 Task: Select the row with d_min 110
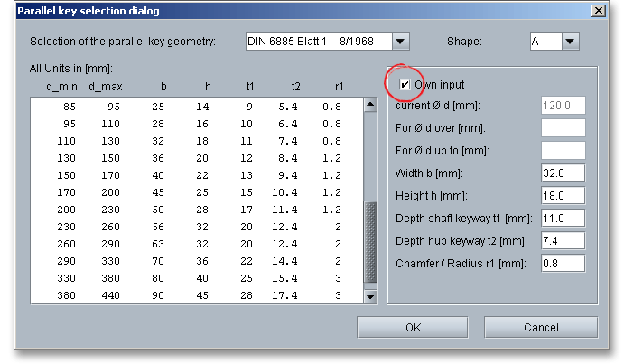click(194, 141)
